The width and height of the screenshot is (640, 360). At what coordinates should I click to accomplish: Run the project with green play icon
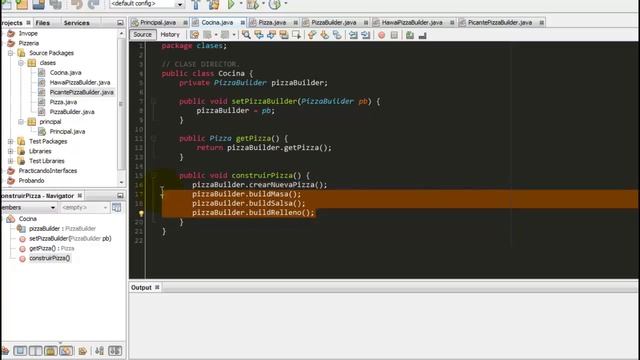[231, 4]
